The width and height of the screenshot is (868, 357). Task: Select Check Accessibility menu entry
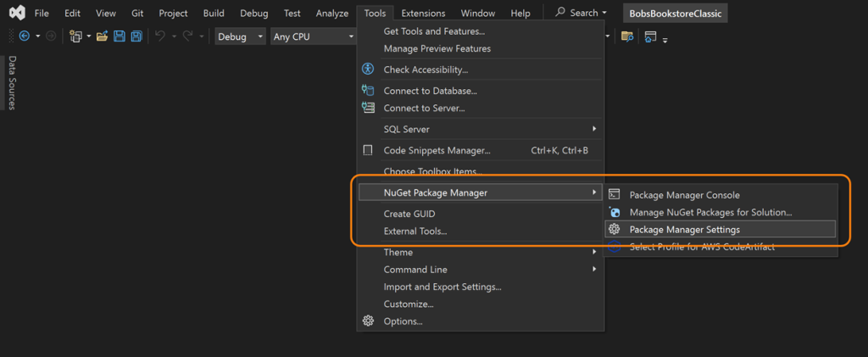point(481,70)
